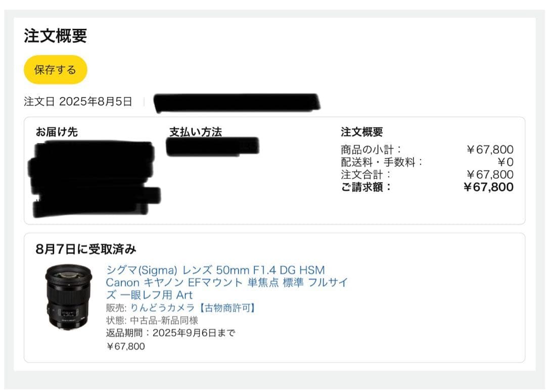
Task: Click the yellow 保存する button
Action: [x=56, y=70]
